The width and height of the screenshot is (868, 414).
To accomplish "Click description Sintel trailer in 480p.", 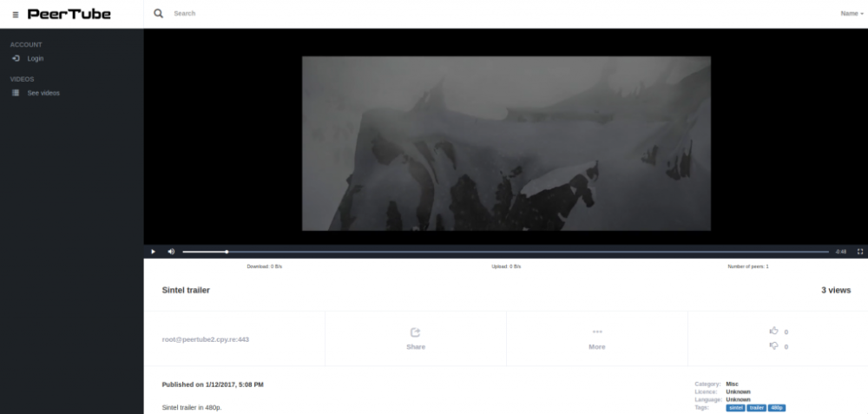I will pyautogui.click(x=192, y=407).
